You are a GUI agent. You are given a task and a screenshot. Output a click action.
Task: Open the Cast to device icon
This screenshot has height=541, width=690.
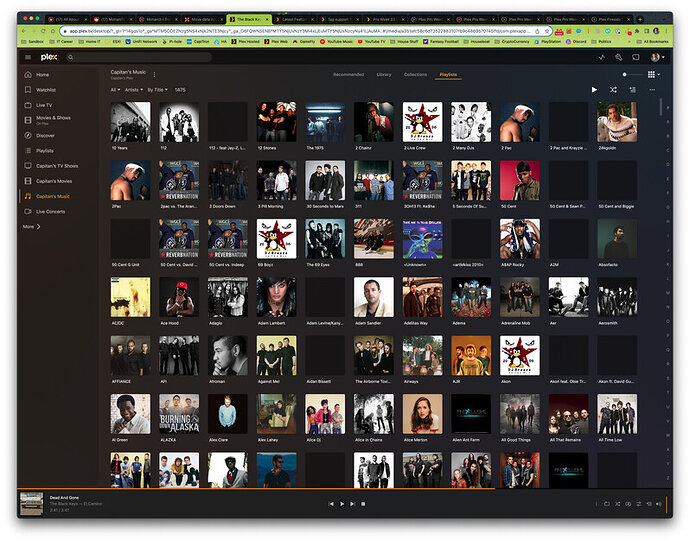(x=636, y=57)
